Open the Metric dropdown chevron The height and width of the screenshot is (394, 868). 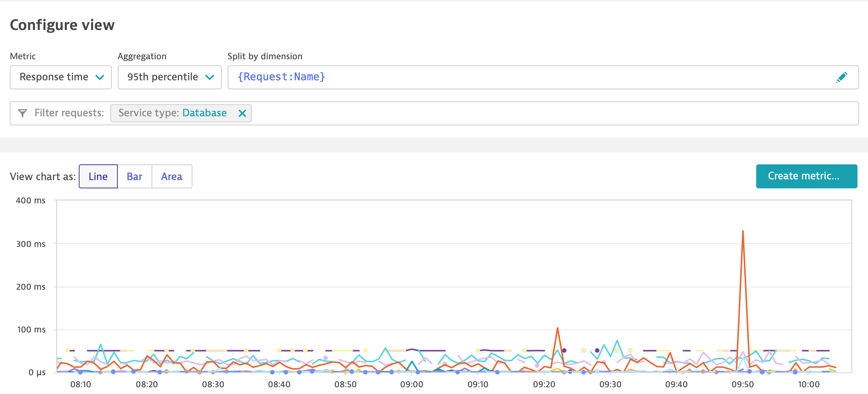pyautogui.click(x=100, y=77)
